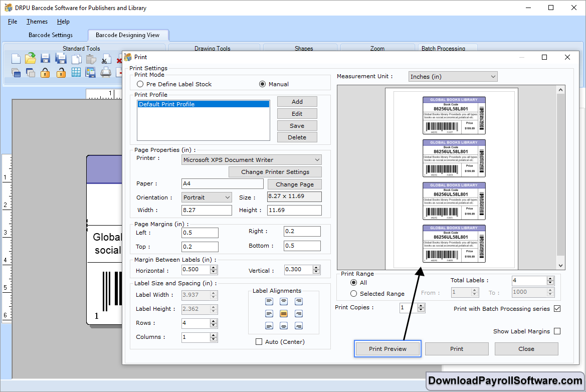Click the Open folder icon with green arrow

[31, 58]
